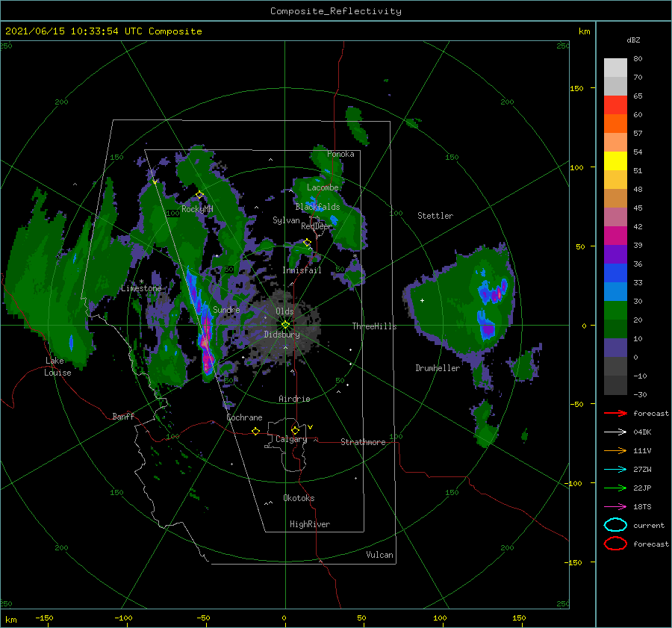Click the yellow diamond marker near Cochrane
Screen dimensions: 672x628
tap(255, 431)
